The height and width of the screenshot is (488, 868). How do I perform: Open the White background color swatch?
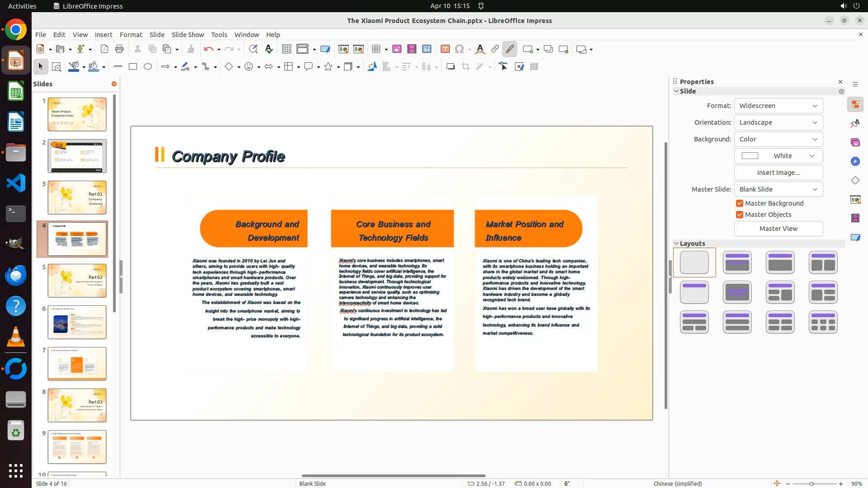coord(778,156)
